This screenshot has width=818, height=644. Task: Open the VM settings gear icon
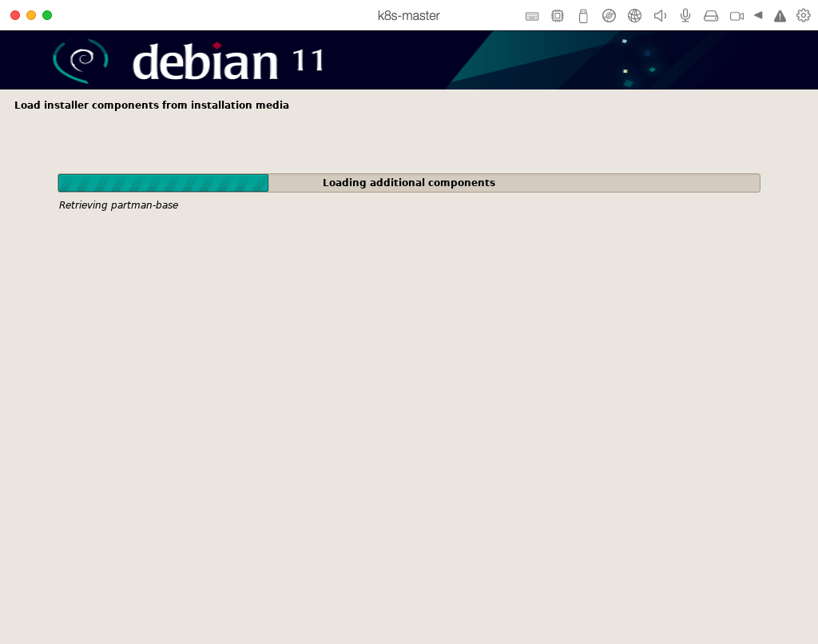[804, 16]
